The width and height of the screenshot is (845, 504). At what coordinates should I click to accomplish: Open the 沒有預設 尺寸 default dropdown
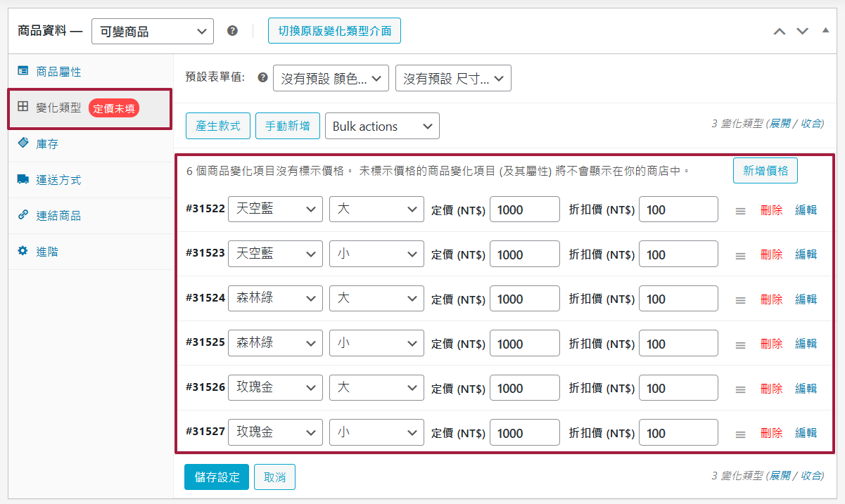pyautogui.click(x=453, y=79)
